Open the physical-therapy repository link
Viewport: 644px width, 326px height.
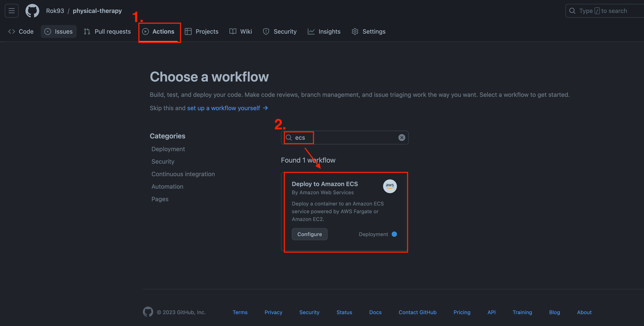(x=97, y=11)
